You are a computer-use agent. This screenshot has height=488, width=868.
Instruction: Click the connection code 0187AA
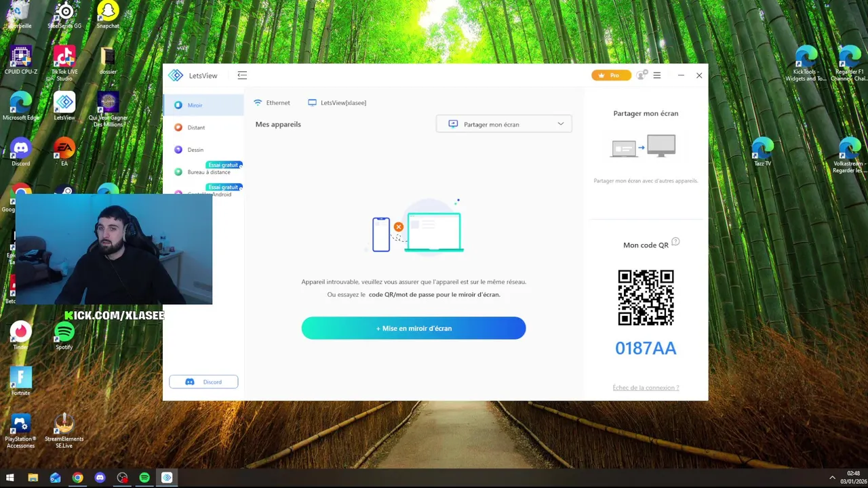pyautogui.click(x=646, y=348)
